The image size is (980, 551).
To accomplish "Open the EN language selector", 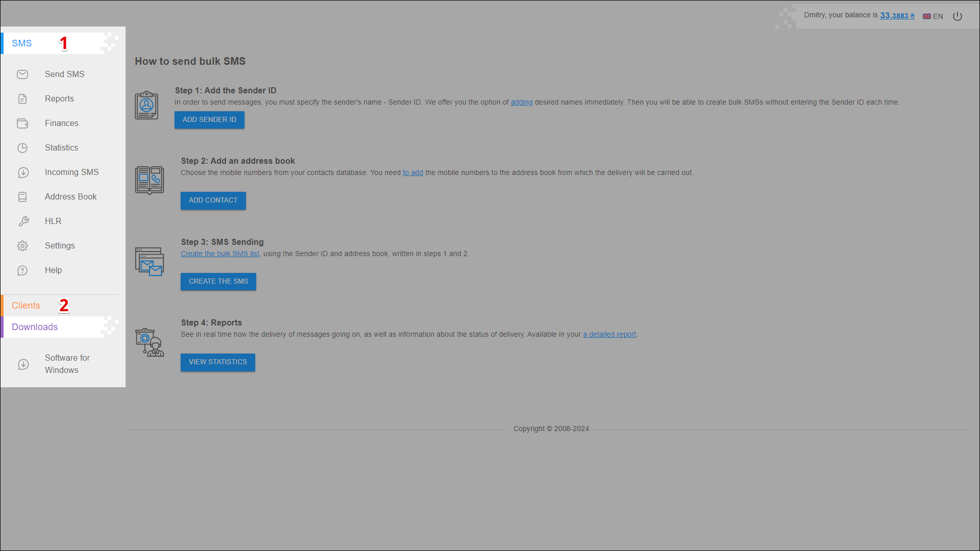I will point(933,16).
